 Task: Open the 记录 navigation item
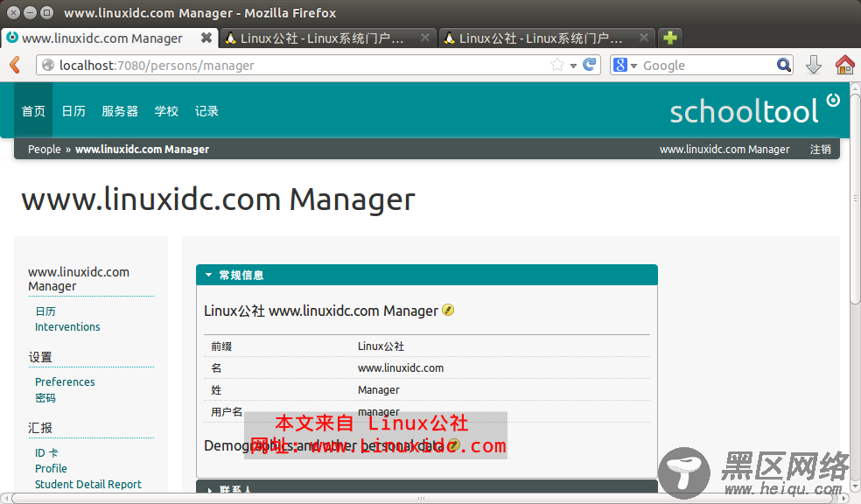pos(206,110)
